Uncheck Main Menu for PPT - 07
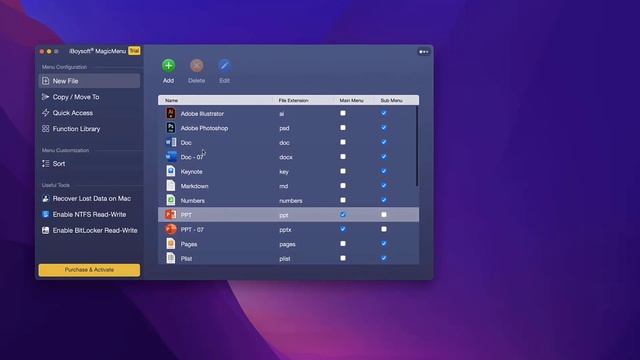Screen dimensions: 640x360 [343, 229]
